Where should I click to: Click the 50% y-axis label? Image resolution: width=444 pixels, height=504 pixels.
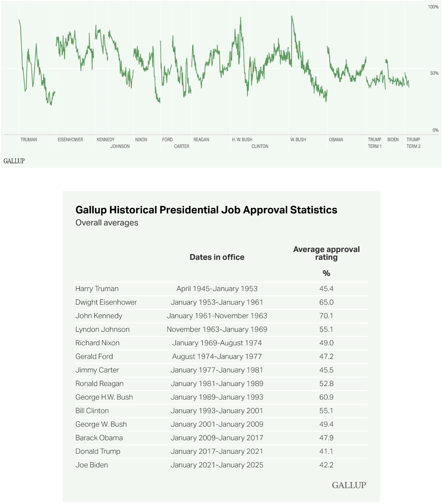click(x=434, y=73)
